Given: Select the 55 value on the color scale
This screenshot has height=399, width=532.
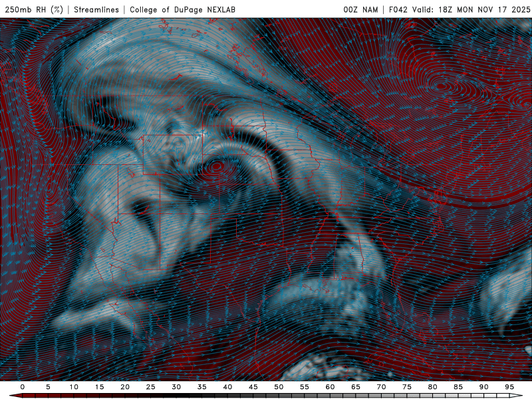Looking at the screenshot, I should point(305,387).
